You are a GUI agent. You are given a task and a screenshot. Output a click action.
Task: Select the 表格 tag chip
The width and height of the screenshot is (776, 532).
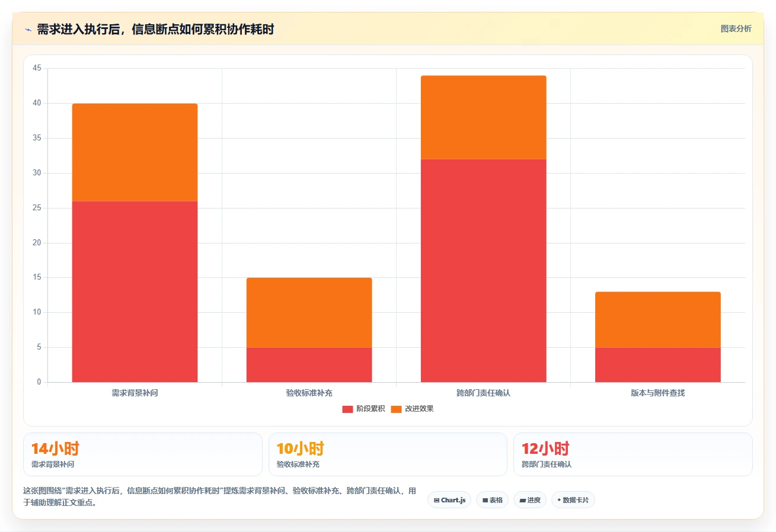(492, 500)
